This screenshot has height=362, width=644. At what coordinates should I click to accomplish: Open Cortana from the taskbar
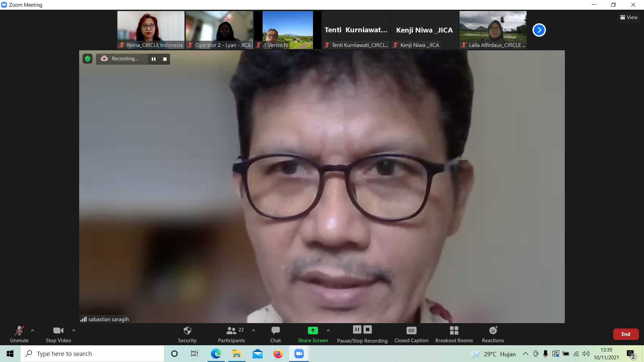(x=174, y=354)
